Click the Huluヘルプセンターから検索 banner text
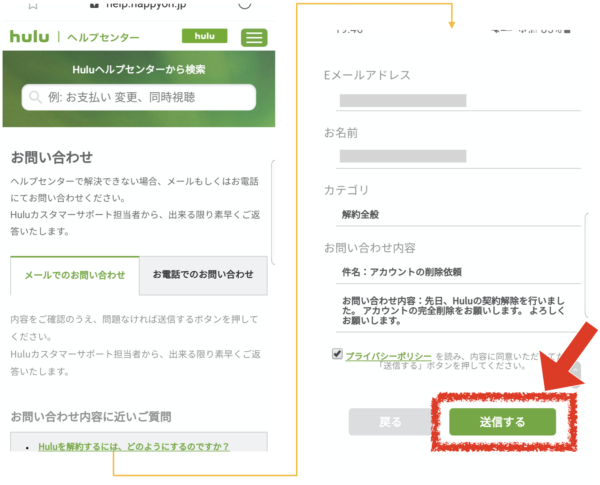 click(139, 69)
